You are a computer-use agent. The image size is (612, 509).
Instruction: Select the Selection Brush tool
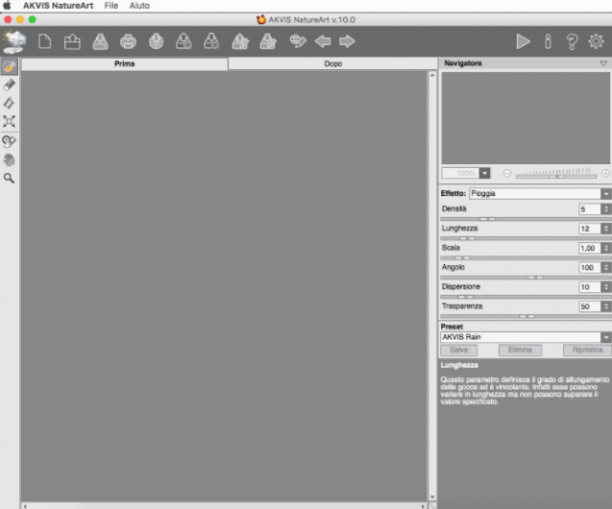pos(9,67)
